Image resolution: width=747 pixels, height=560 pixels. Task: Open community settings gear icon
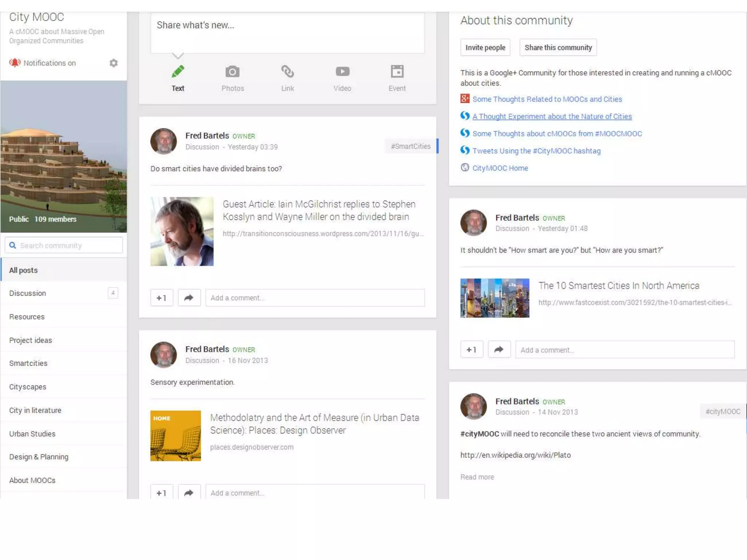click(x=113, y=63)
